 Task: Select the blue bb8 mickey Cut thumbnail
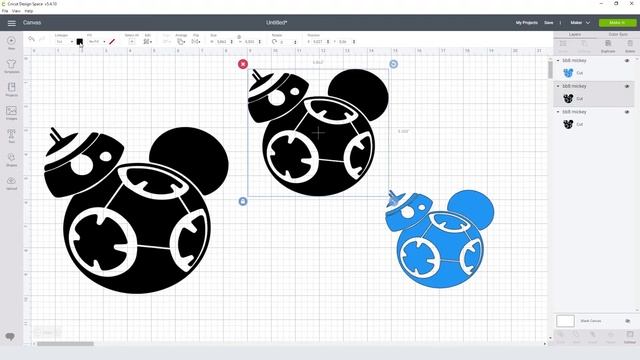568,73
